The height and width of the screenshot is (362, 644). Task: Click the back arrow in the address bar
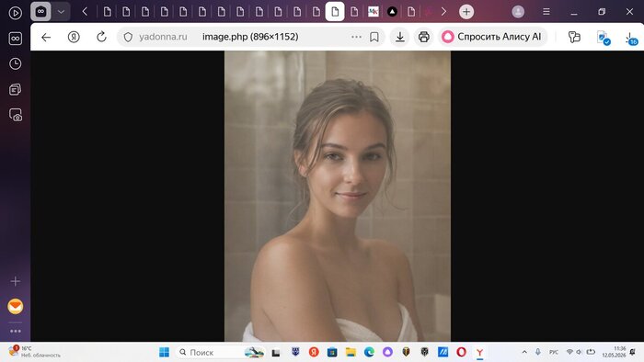click(46, 37)
